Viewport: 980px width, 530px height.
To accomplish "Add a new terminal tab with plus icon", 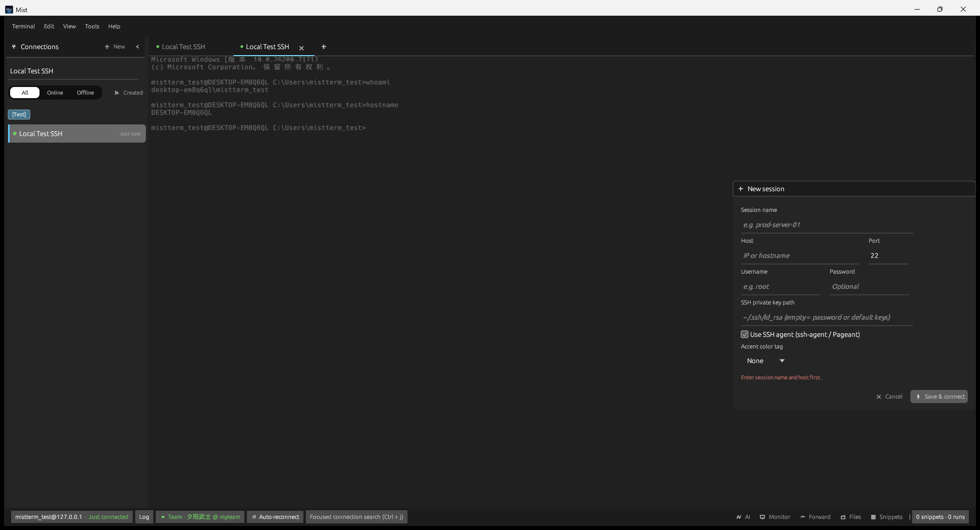I will tap(323, 47).
